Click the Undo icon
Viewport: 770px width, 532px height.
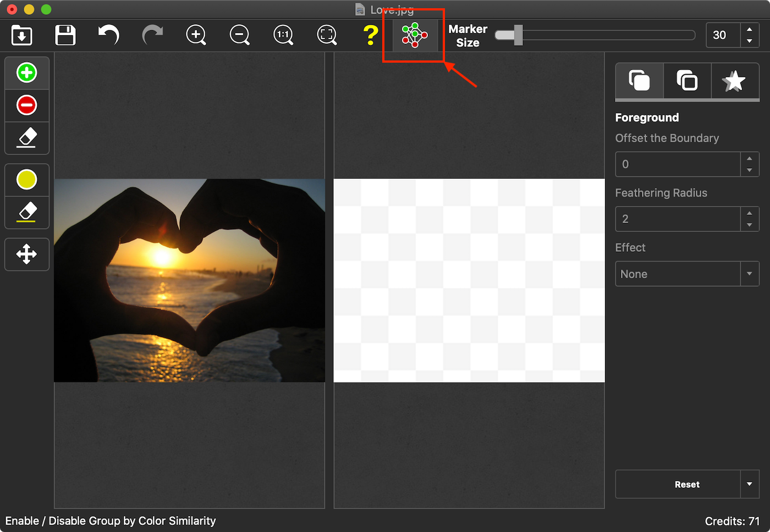pos(108,35)
